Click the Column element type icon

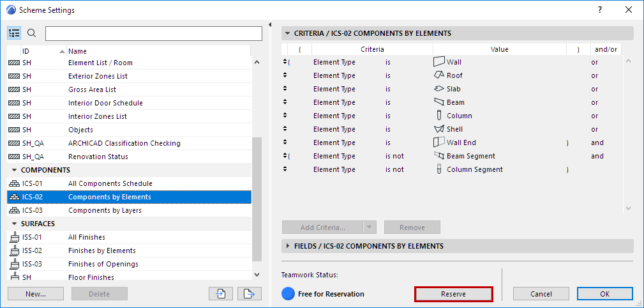(x=438, y=116)
